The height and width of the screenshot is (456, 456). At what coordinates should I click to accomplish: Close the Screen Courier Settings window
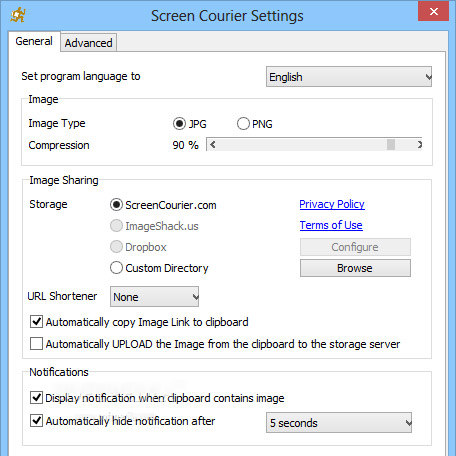pyautogui.click(x=434, y=12)
